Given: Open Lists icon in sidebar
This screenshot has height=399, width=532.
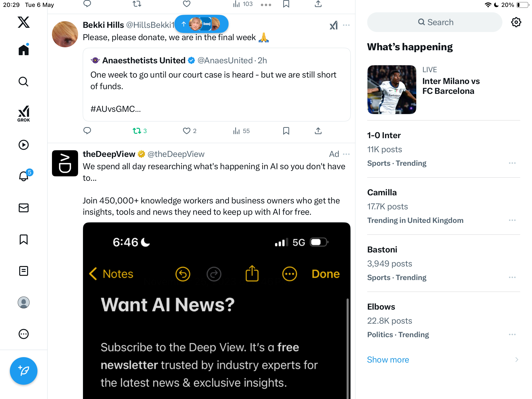Looking at the screenshot, I should (24, 271).
